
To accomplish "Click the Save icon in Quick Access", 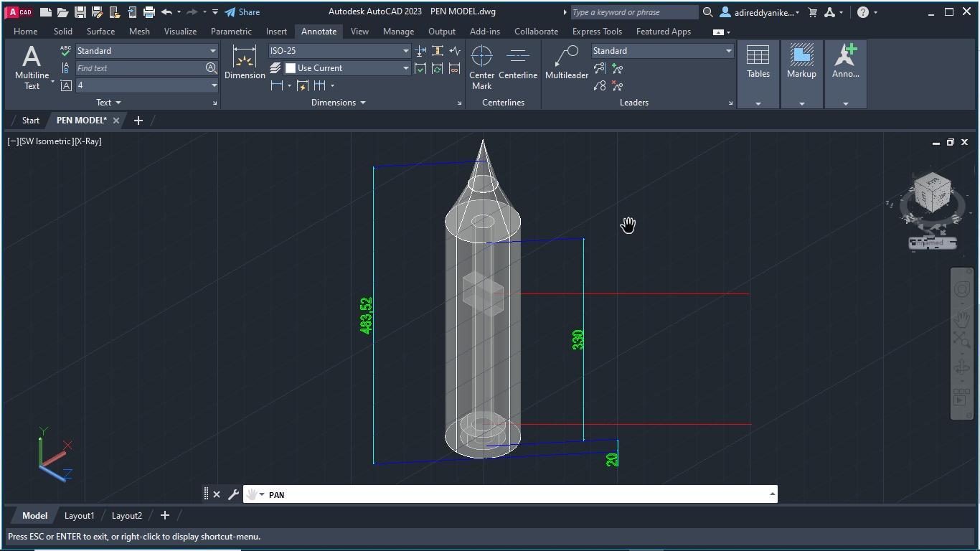I will coord(80,12).
